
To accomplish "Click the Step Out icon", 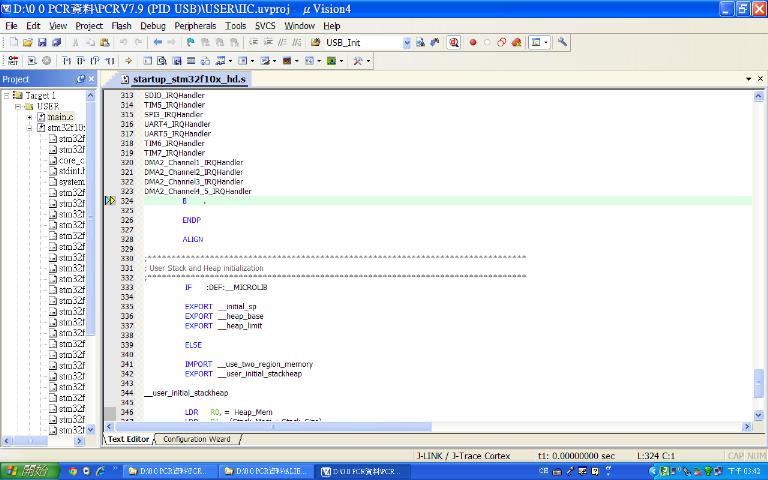I will (x=95, y=61).
